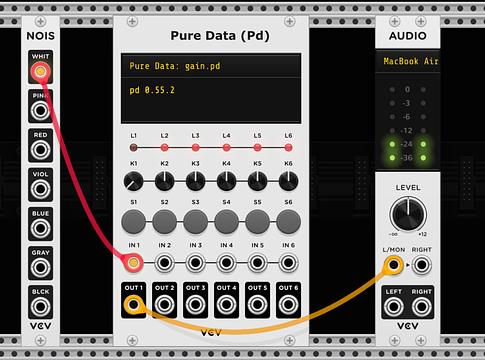Toggle the S4 switch button
Viewport: 485px width, 360px height.
click(226, 222)
